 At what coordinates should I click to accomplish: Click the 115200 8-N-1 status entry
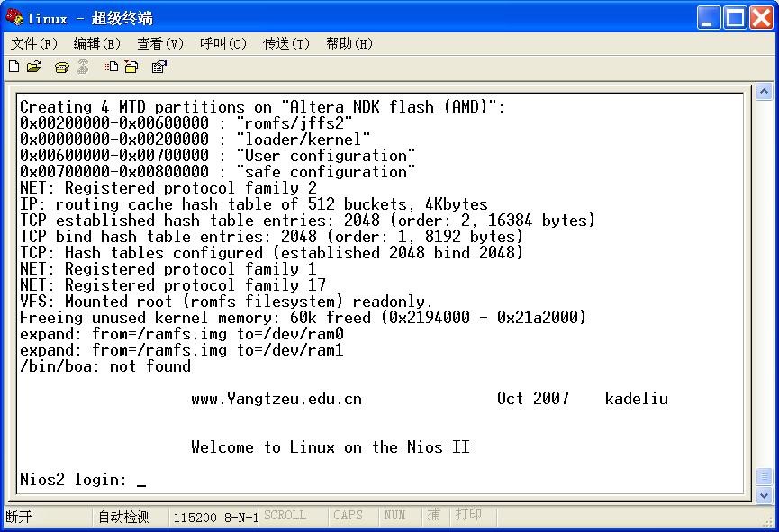[x=215, y=518]
